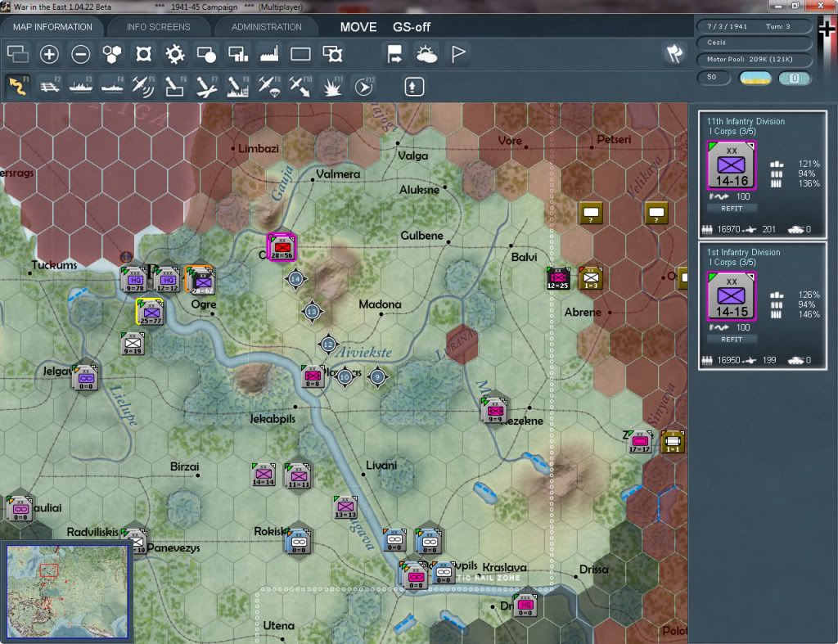The width and height of the screenshot is (838, 644).
Task: Select the HQ counter labeled 12=12
Action: [x=167, y=280]
